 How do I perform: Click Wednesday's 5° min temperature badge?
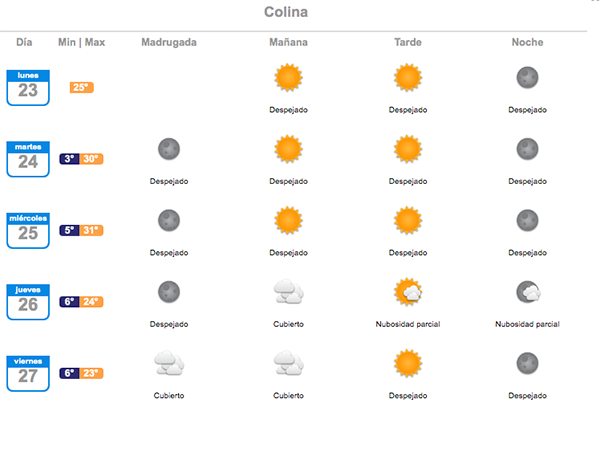click(69, 230)
